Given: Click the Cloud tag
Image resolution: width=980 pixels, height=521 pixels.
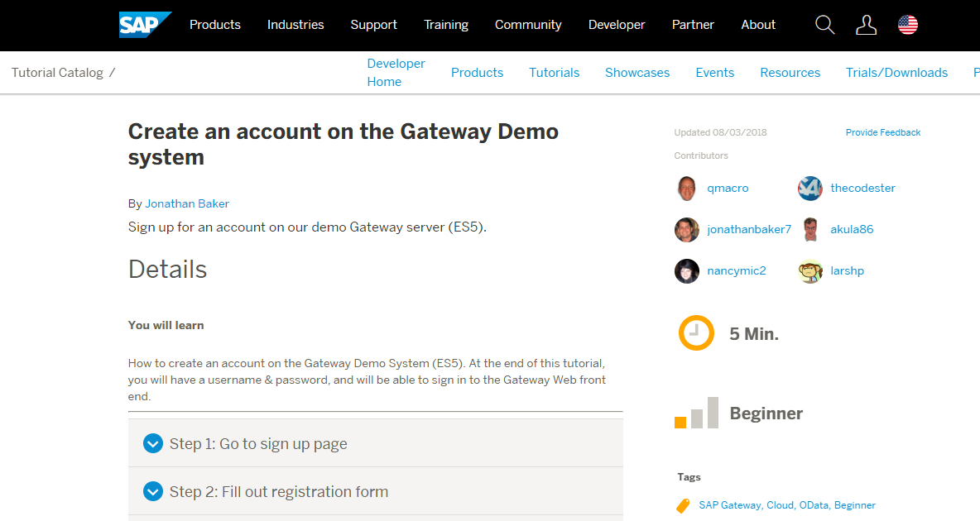Looking at the screenshot, I should point(780,505).
